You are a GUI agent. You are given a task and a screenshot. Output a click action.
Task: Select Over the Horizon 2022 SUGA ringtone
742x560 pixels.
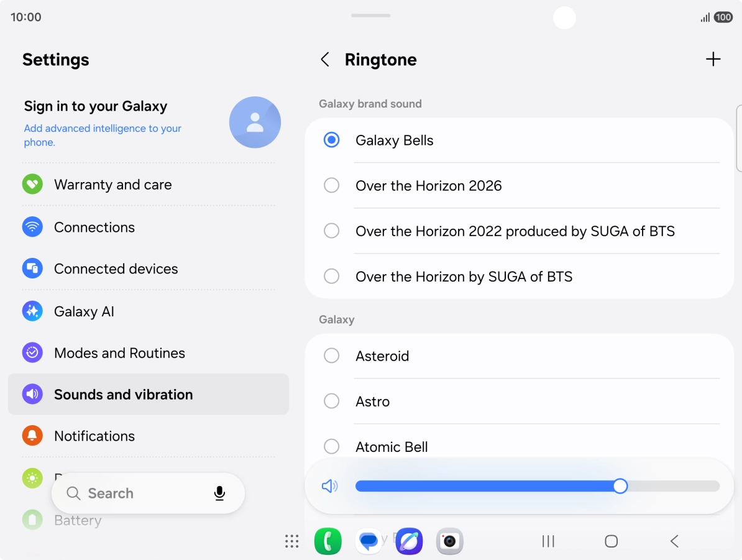click(x=519, y=231)
